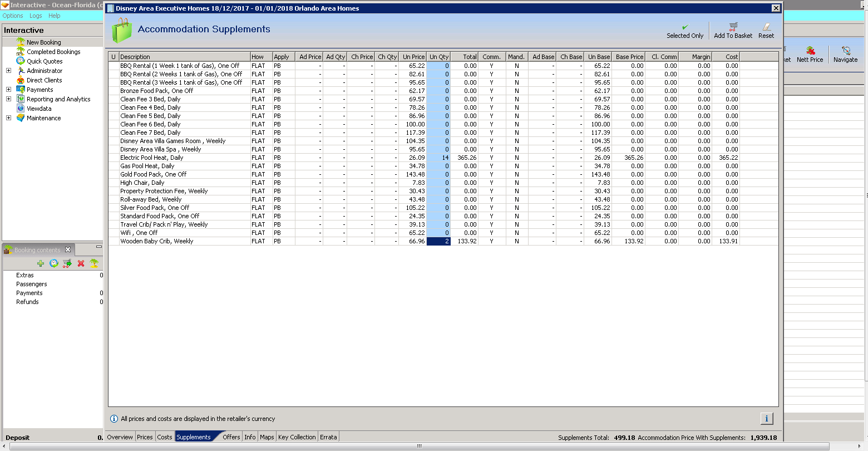This screenshot has width=868, height=451.
Task: Select Extras in Booking contents
Action: pos(25,275)
